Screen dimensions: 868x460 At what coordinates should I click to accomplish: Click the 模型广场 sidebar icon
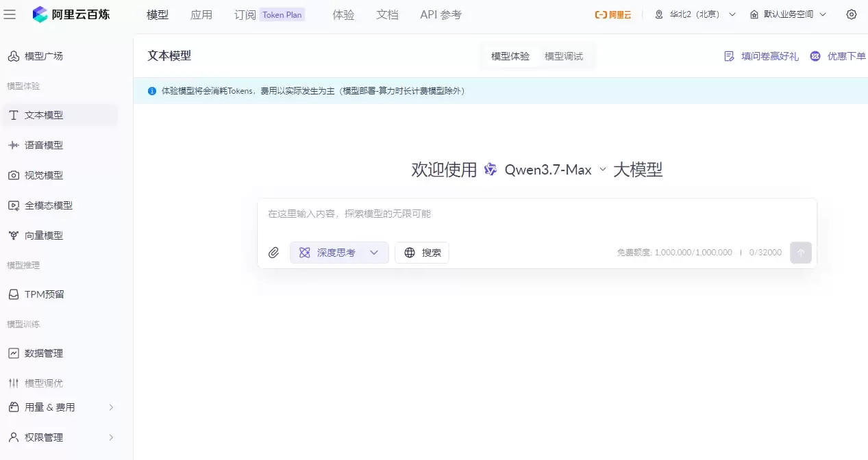[14, 56]
